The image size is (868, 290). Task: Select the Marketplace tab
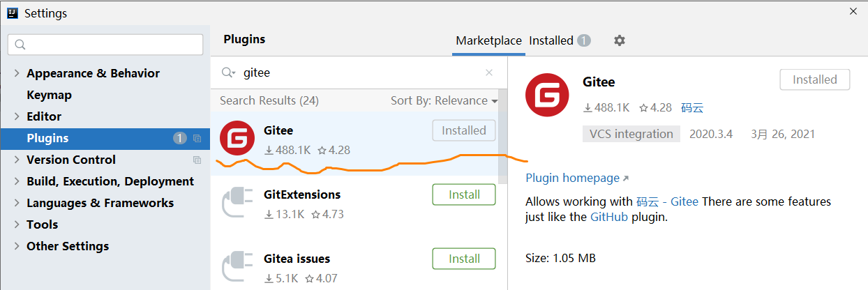pyautogui.click(x=488, y=40)
